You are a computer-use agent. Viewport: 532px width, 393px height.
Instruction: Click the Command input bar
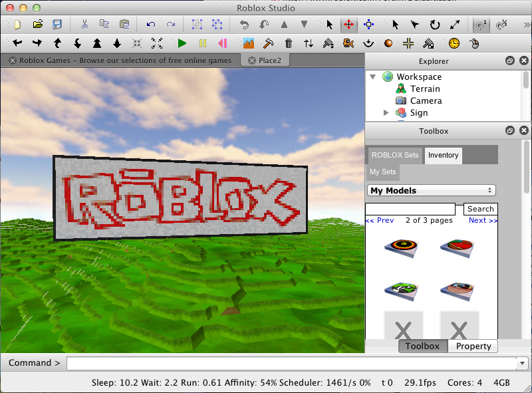click(291, 363)
